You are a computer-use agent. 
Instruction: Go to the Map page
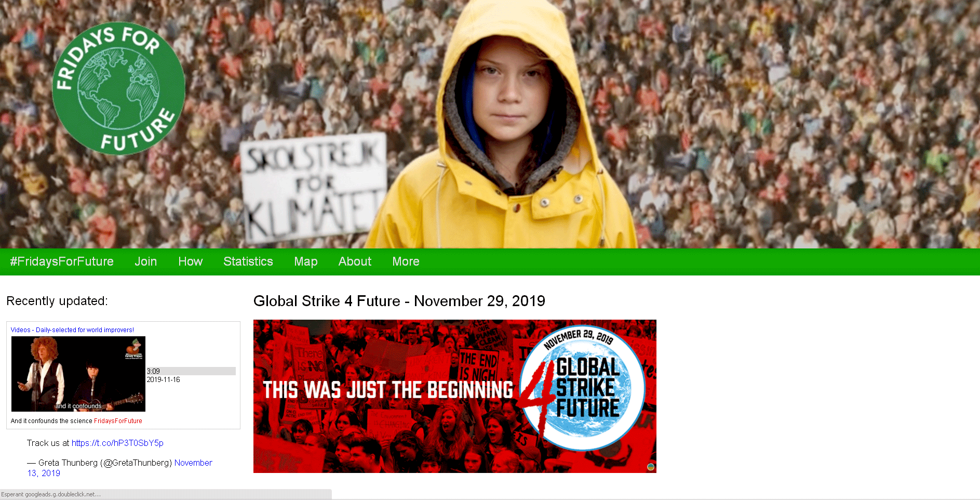click(306, 261)
